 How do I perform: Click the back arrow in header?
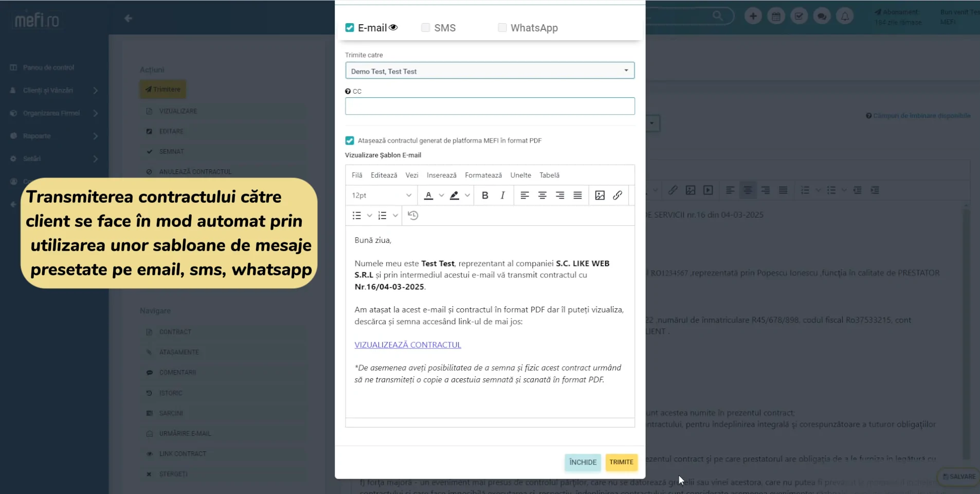tap(128, 19)
